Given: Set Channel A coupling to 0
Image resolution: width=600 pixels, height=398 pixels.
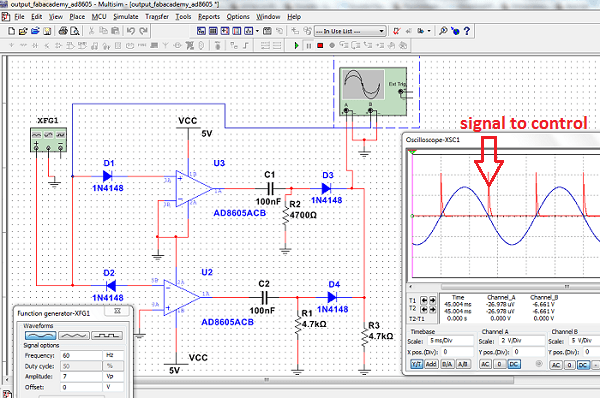Looking at the screenshot, I should (499, 364).
